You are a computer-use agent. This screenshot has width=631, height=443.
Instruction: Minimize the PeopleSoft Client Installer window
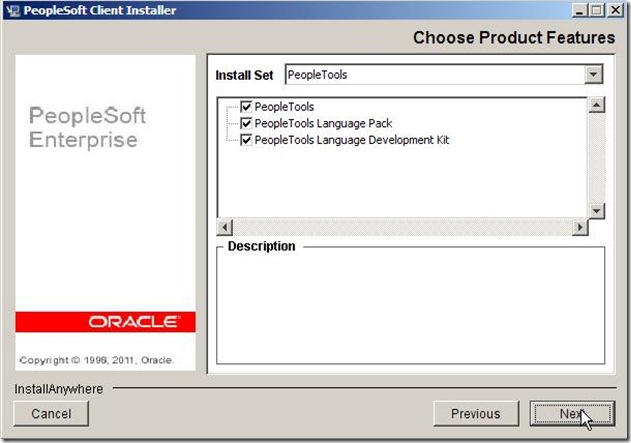[582, 10]
